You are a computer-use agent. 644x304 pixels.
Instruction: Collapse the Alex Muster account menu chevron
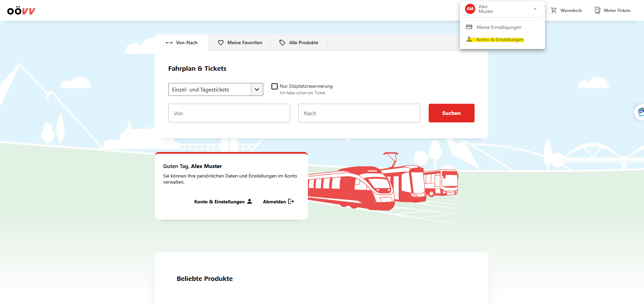[535, 9]
